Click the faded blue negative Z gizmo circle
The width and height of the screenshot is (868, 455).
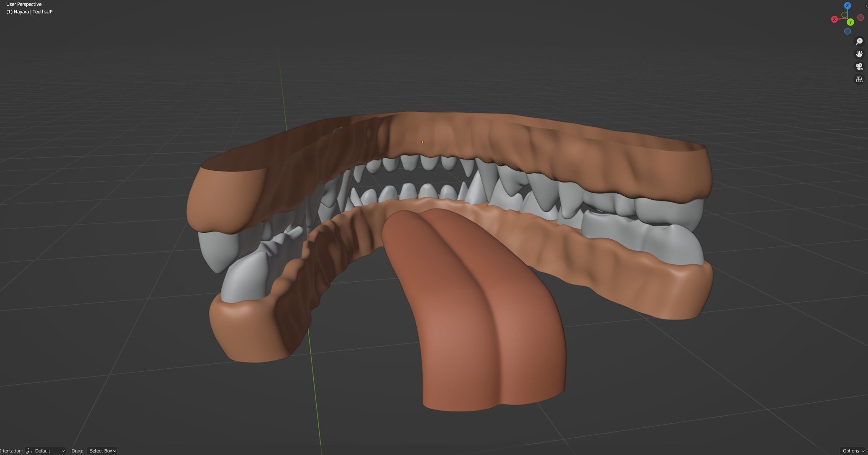847,31
